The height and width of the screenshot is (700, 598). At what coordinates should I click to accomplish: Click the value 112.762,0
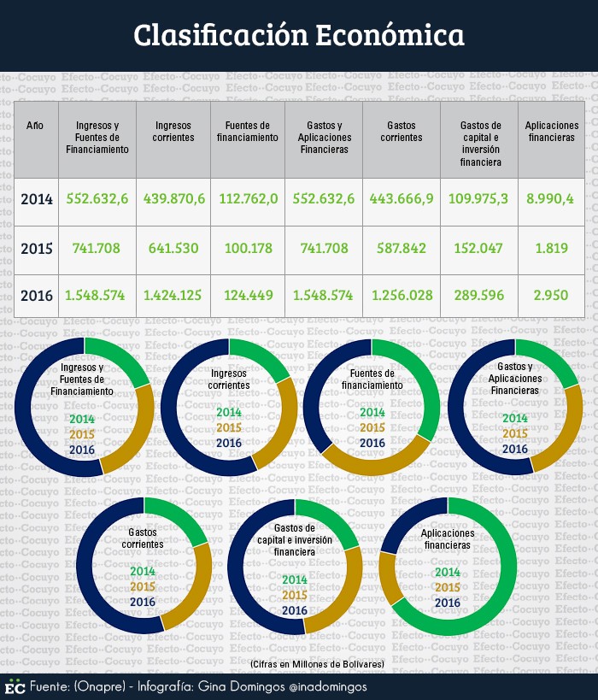[x=248, y=198]
